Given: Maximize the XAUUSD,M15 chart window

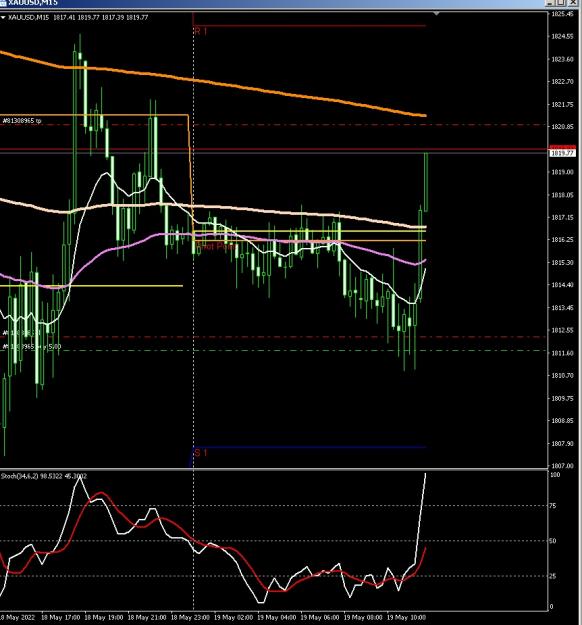Looking at the screenshot, I should click(561, 2).
